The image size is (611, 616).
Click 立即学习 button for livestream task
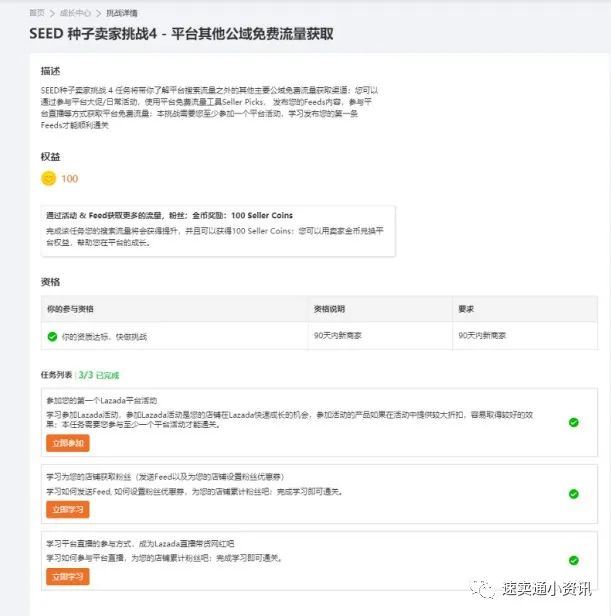tap(68, 576)
